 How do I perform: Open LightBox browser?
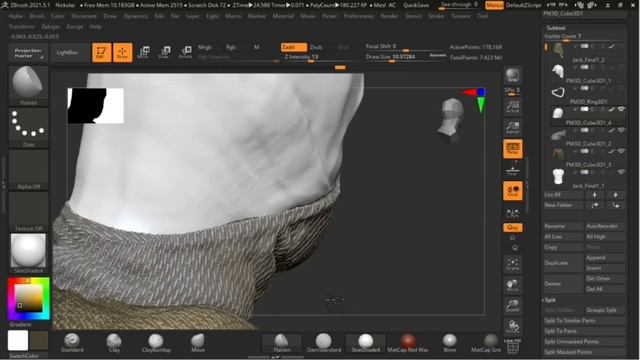67,53
